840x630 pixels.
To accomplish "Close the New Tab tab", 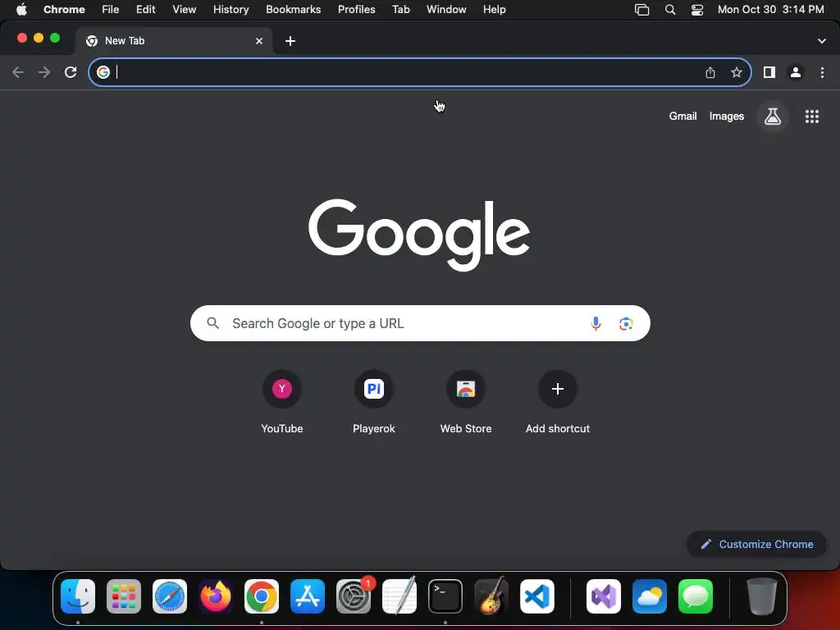I will [x=259, y=41].
